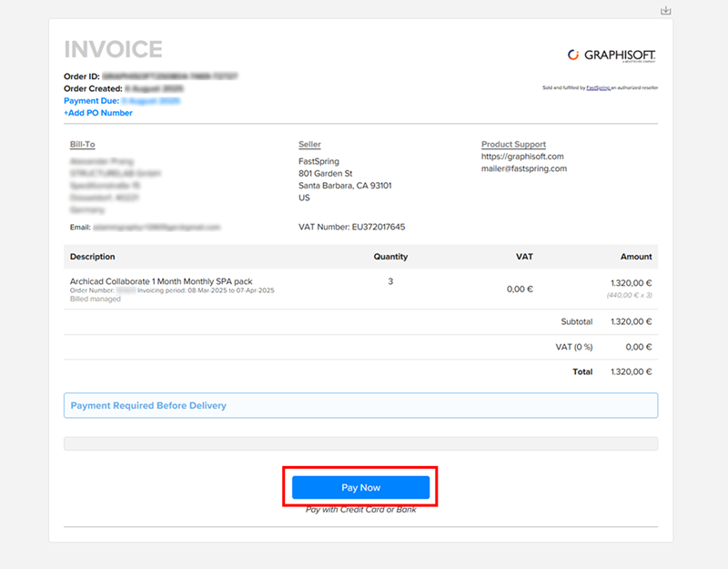Click the 801 Garden St address line
Screen dimensions: 728x569
(326, 173)
